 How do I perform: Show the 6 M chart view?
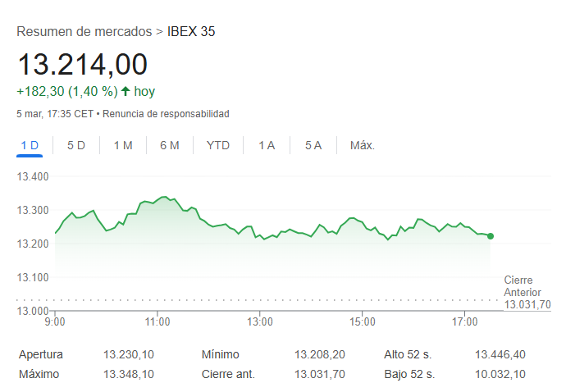tap(170, 145)
